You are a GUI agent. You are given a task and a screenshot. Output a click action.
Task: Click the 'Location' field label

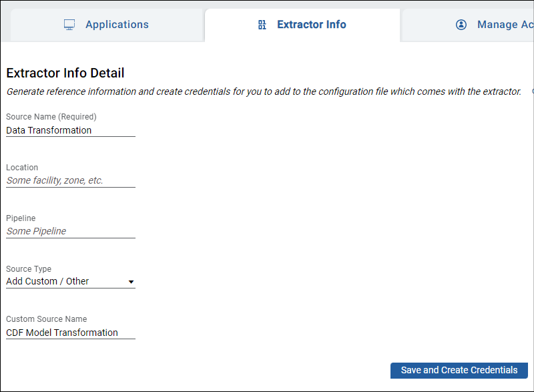click(22, 168)
